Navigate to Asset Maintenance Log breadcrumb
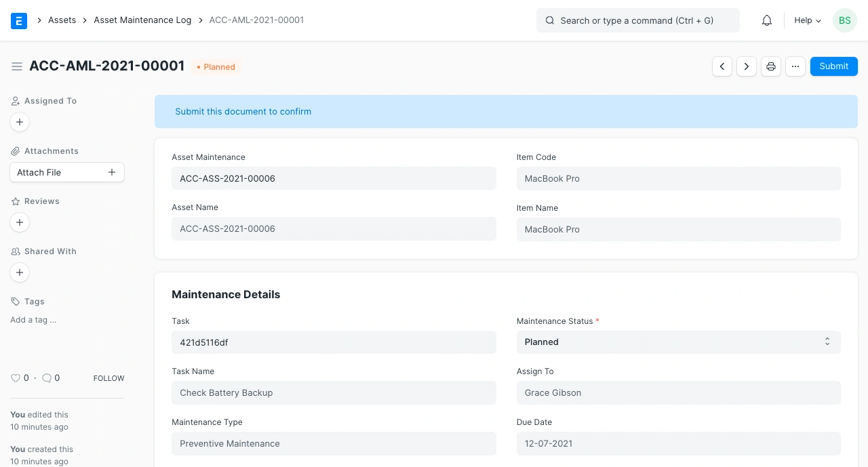The image size is (868, 467). pyautogui.click(x=142, y=20)
